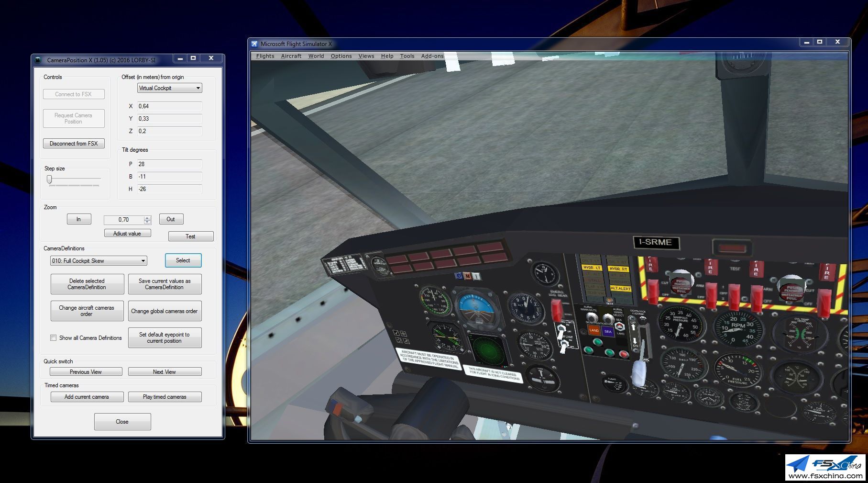
Task: Click Add current camera button
Action: pyautogui.click(x=87, y=397)
